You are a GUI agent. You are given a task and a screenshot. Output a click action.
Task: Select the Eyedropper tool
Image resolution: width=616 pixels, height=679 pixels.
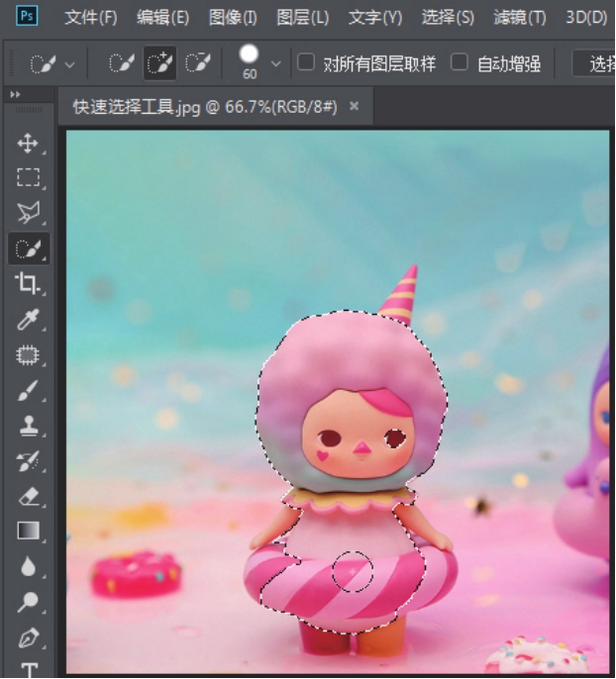point(28,320)
